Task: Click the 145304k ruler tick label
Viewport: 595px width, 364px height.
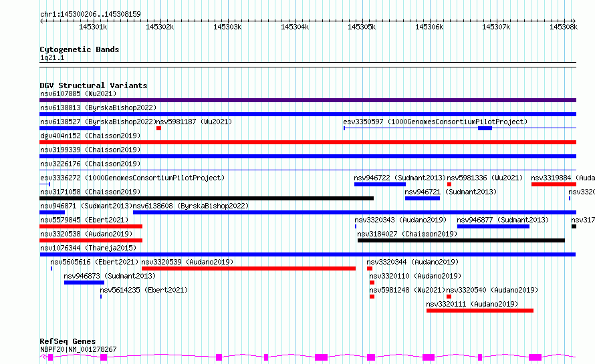Action: click(295, 27)
